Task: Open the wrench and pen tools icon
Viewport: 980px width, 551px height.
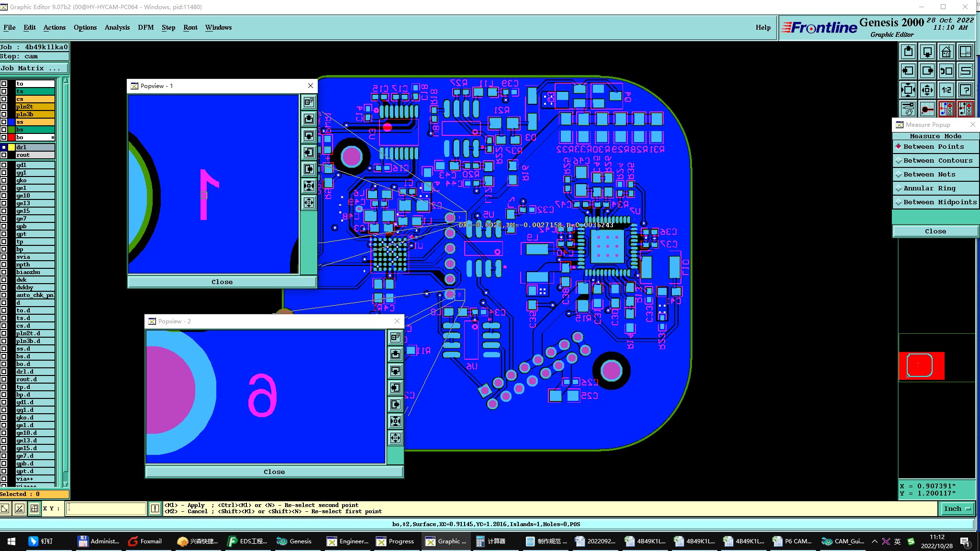Action: click(908, 109)
